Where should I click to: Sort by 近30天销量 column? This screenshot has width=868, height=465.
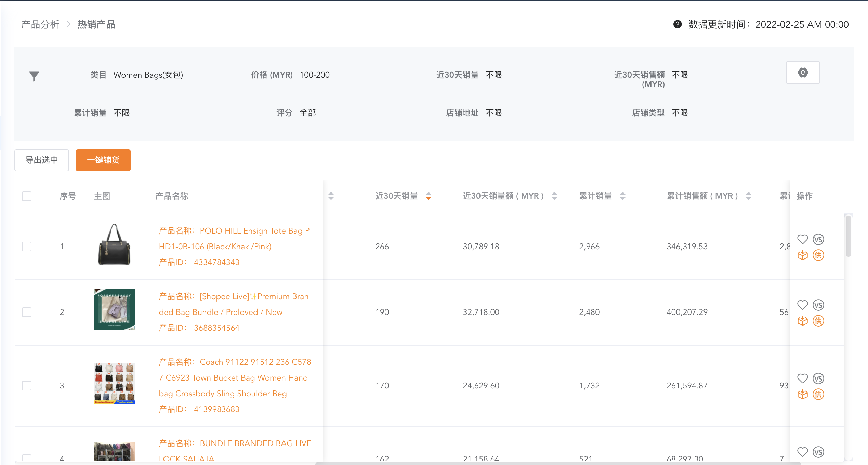click(428, 196)
